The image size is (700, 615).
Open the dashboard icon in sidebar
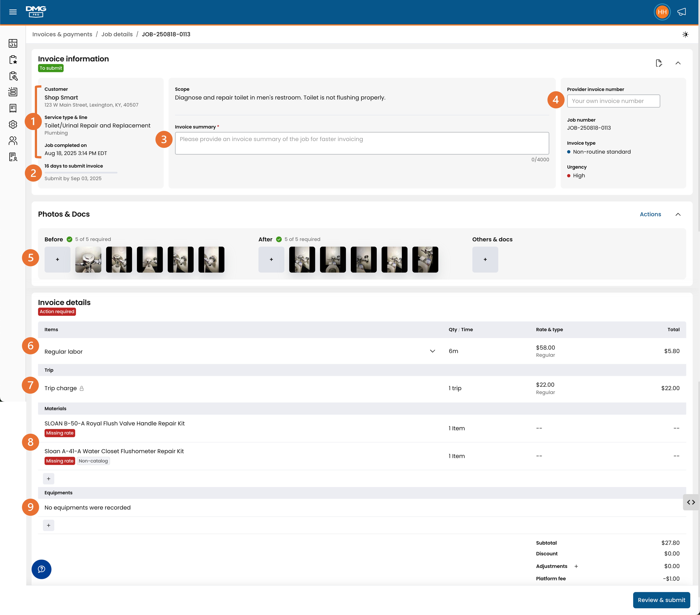(x=13, y=43)
